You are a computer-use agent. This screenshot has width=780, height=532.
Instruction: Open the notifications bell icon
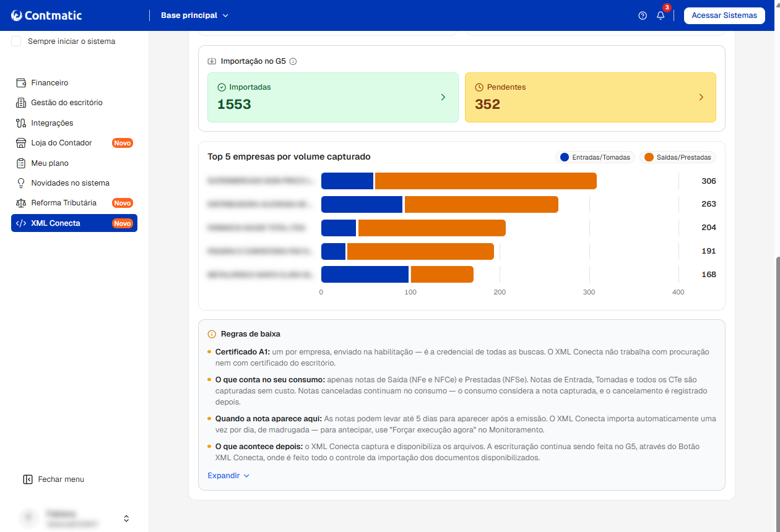661,15
